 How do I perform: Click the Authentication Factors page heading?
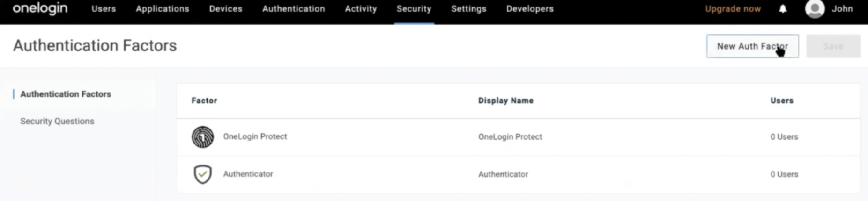tap(95, 46)
